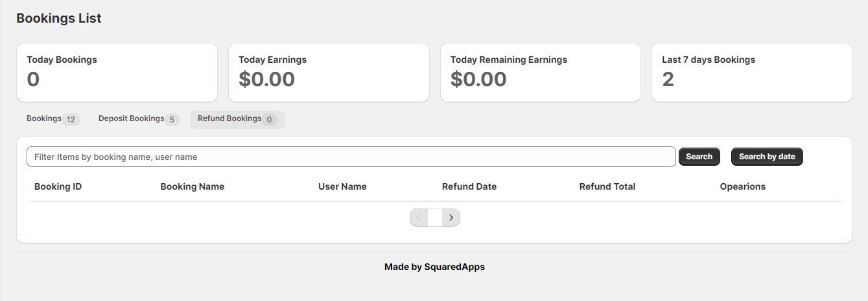Go to the next page arrow
The image size is (868, 301).
tap(451, 218)
